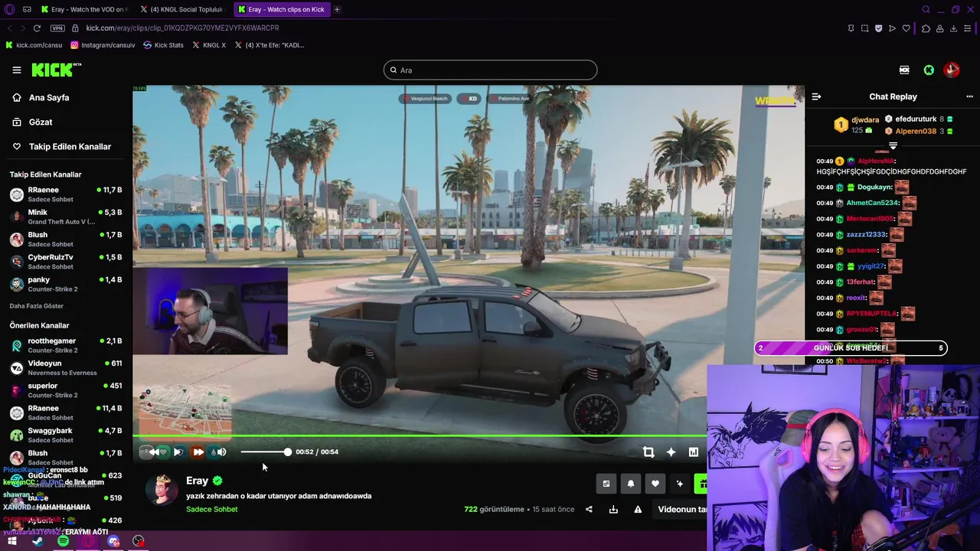Toggle the notification bell for Eray
Screen dimensions: 980x551
[631, 484]
